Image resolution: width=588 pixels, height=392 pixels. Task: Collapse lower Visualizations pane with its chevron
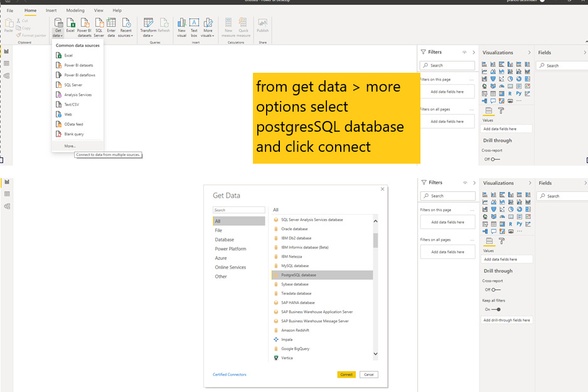pos(530,183)
